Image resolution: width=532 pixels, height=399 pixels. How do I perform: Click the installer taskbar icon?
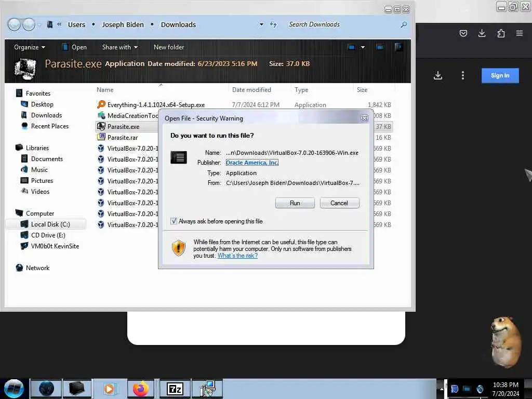click(x=208, y=389)
